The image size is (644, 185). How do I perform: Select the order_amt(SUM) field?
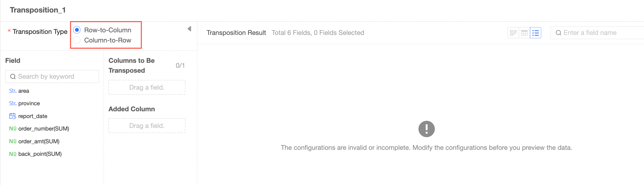[x=39, y=141]
